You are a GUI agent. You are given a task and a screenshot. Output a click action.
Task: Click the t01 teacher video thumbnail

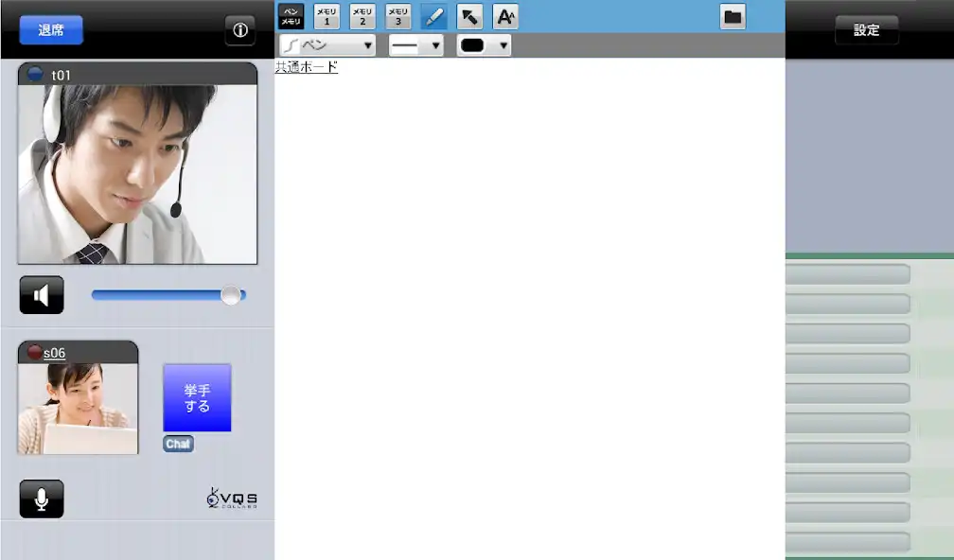pyautogui.click(x=137, y=175)
